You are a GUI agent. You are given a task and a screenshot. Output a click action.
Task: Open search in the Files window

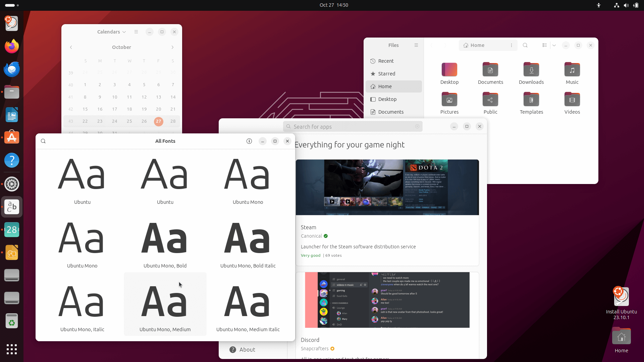525,45
